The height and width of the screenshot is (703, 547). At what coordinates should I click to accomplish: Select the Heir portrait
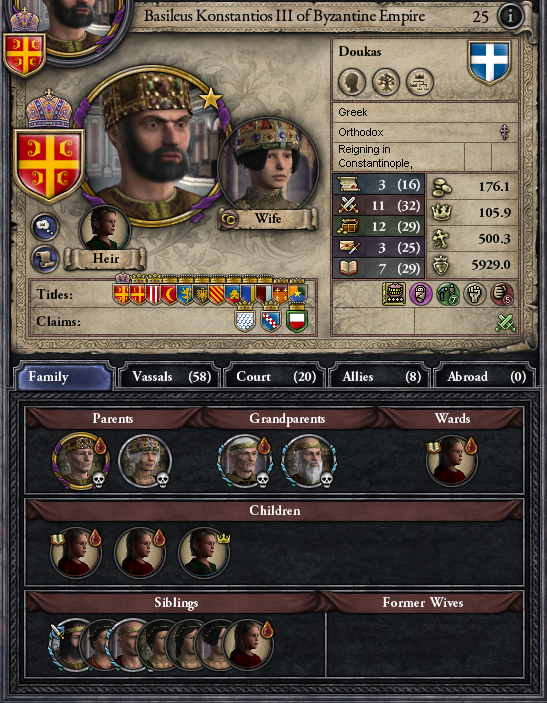pos(105,229)
